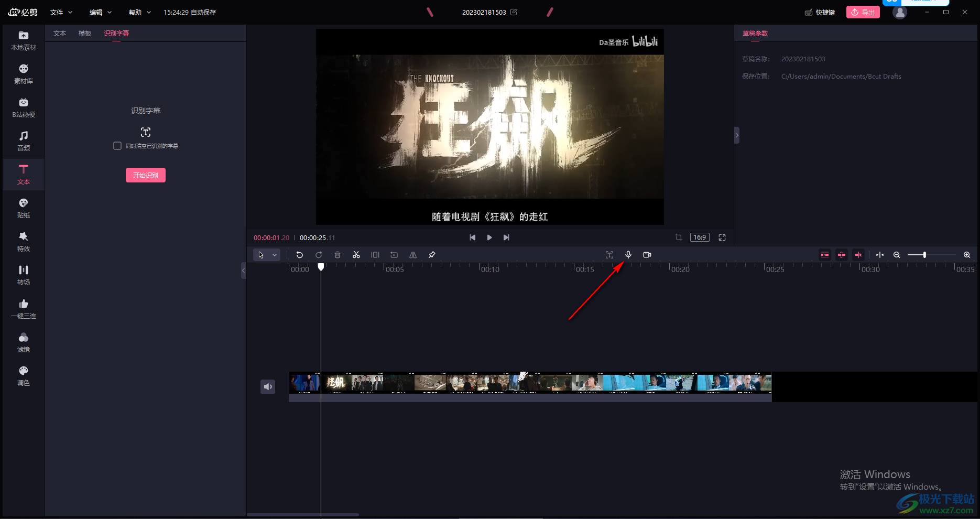Toggle the second pink auto-snap button
This screenshot has height=519, width=980.
coord(842,255)
